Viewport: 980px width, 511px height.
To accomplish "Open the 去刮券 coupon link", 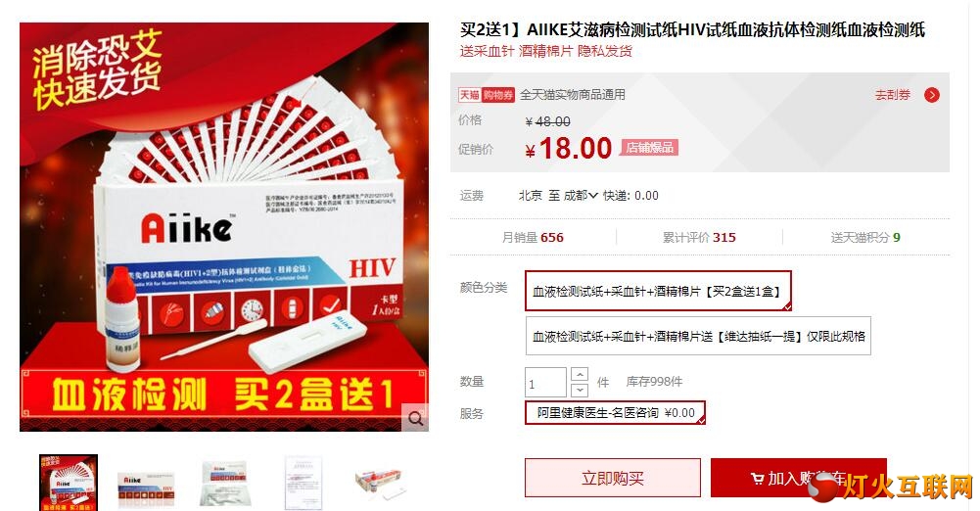I will (x=893, y=95).
